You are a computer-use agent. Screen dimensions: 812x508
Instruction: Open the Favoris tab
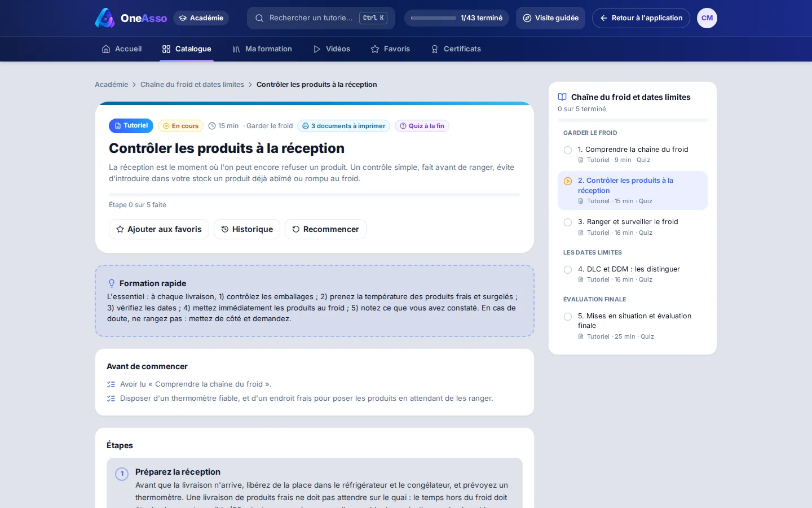[x=390, y=49]
